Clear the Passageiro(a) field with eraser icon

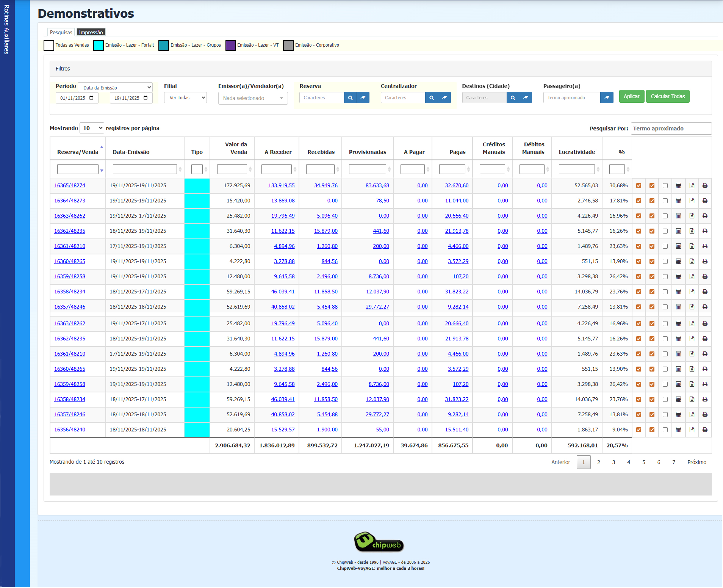(x=607, y=98)
